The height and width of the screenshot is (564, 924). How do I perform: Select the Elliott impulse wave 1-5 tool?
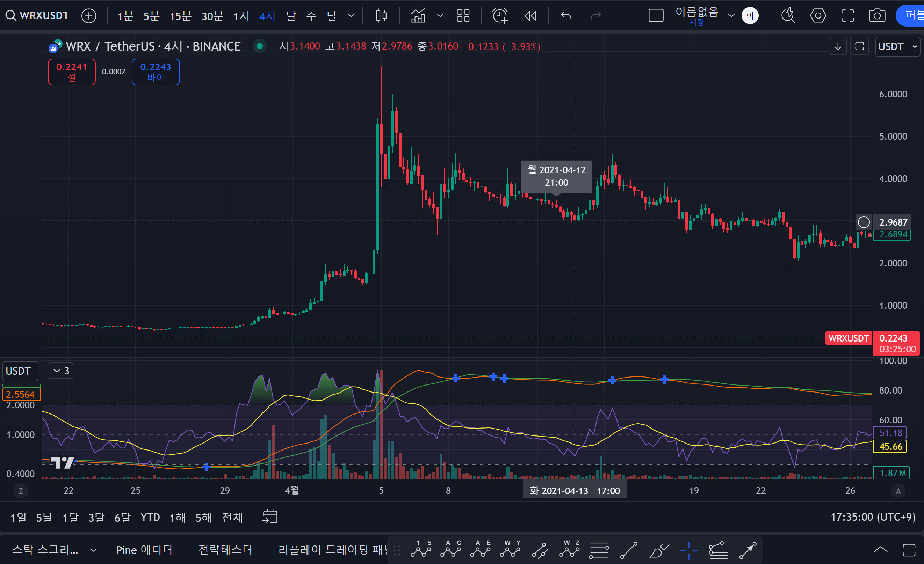click(x=420, y=550)
